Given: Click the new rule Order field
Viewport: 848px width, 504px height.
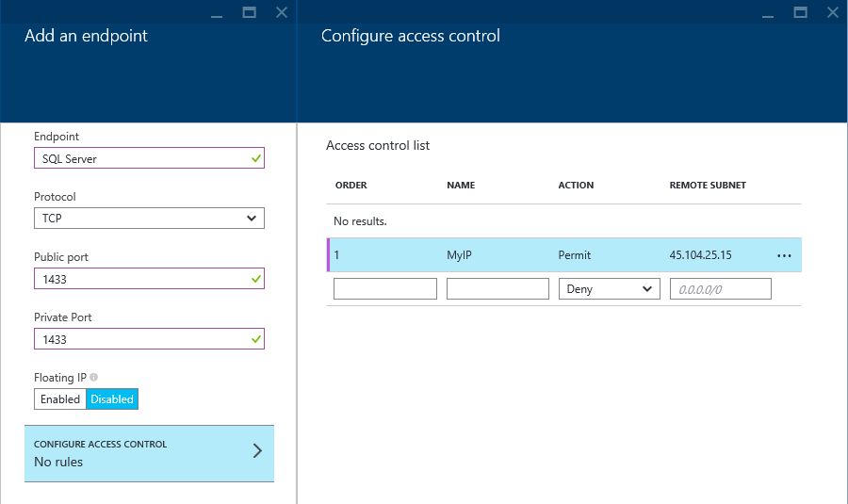Looking at the screenshot, I should (385, 289).
